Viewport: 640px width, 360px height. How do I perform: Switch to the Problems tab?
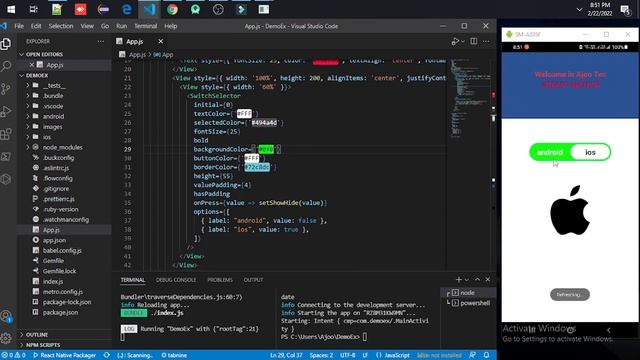[x=220, y=280]
